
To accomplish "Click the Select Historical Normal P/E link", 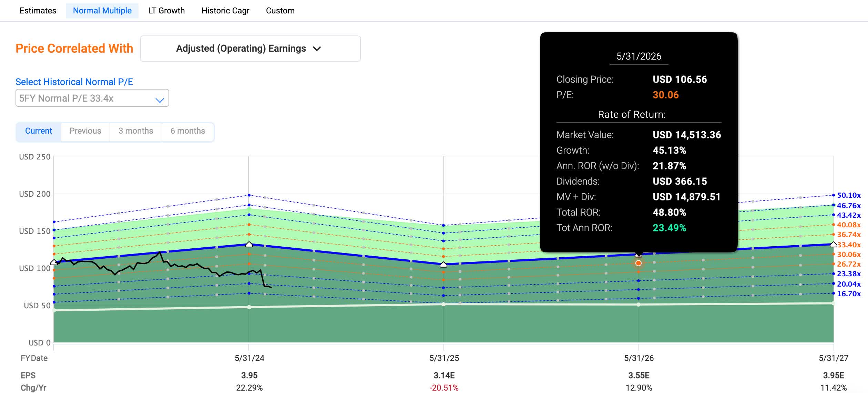I will pyautogui.click(x=74, y=82).
